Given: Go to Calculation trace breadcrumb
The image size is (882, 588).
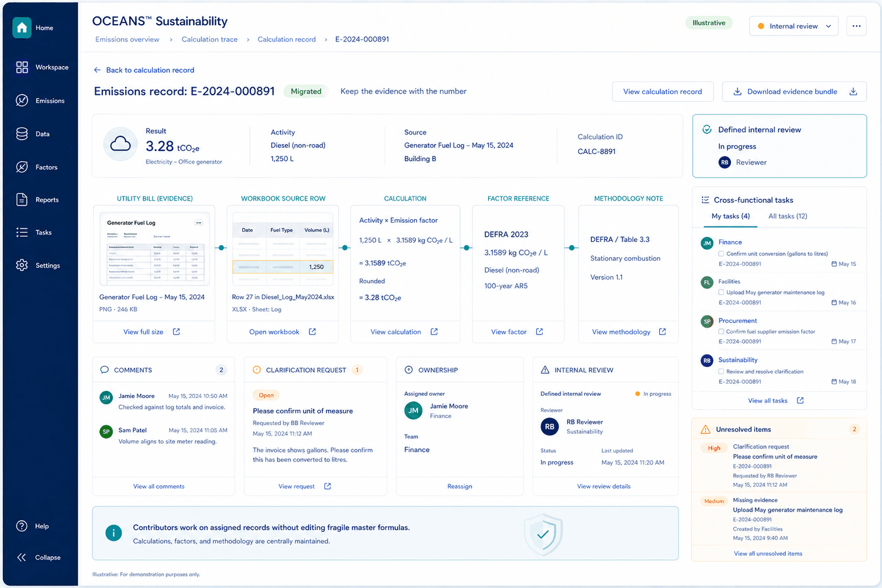Looking at the screenshot, I should pyautogui.click(x=209, y=39).
